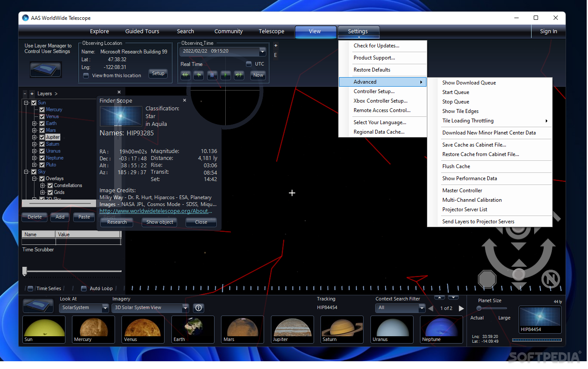
Task: Select the Earth thumbnail
Action: [193, 329]
